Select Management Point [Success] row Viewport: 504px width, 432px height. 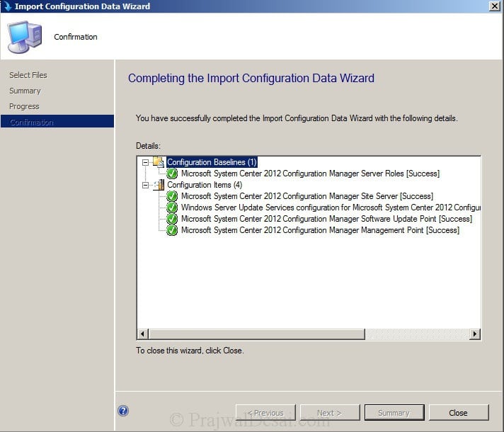click(x=320, y=230)
